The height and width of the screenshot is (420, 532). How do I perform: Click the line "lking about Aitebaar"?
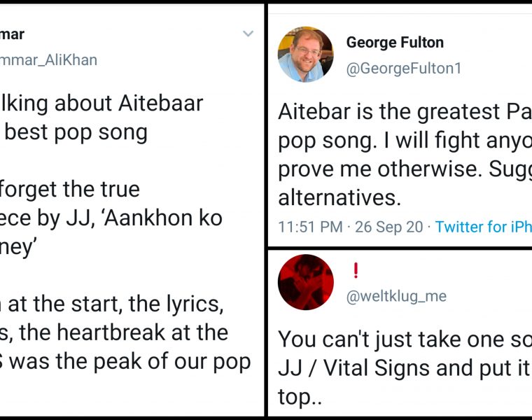[101, 104]
